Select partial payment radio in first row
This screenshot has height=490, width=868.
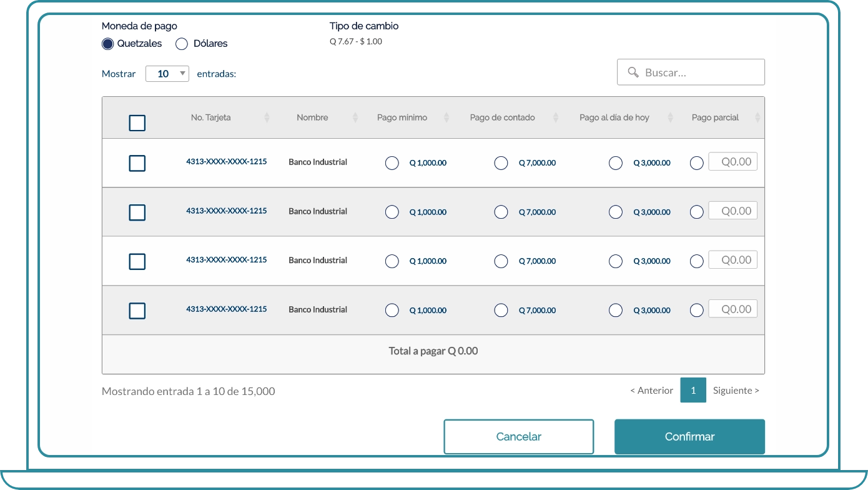tap(697, 163)
